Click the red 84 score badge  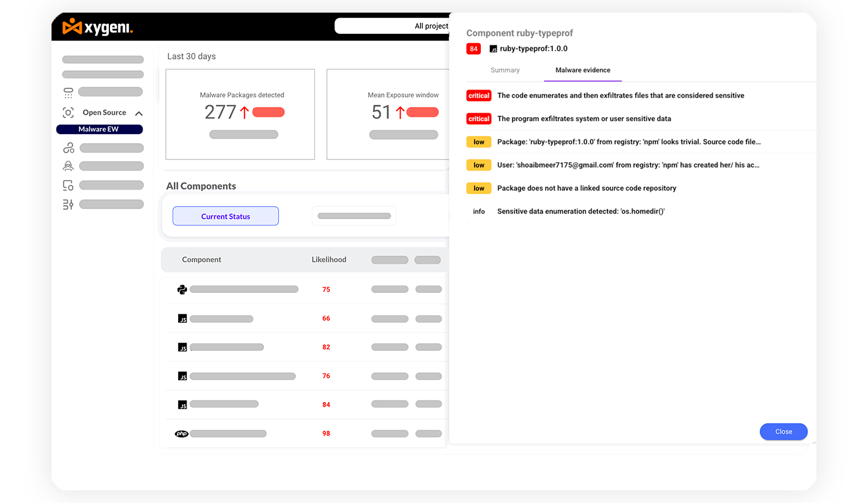[x=473, y=49]
